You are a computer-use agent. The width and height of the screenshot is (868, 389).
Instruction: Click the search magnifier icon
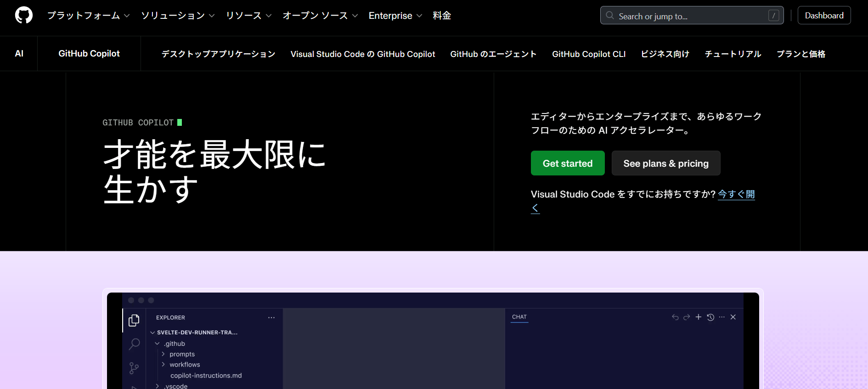point(610,16)
